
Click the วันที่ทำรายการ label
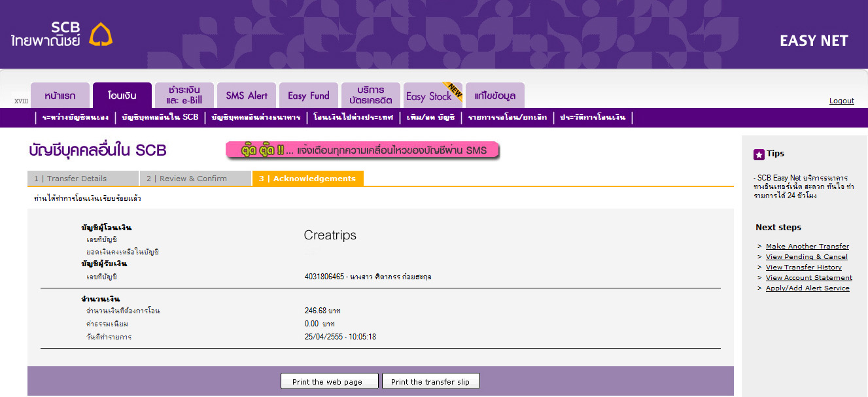click(x=109, y=337)
